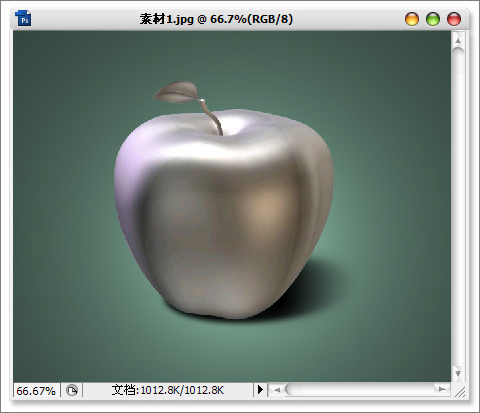Click the 文档:1012.8K/1012.8K document size info
The width and height of the screenshot is (480, 413).
(168, 390)
